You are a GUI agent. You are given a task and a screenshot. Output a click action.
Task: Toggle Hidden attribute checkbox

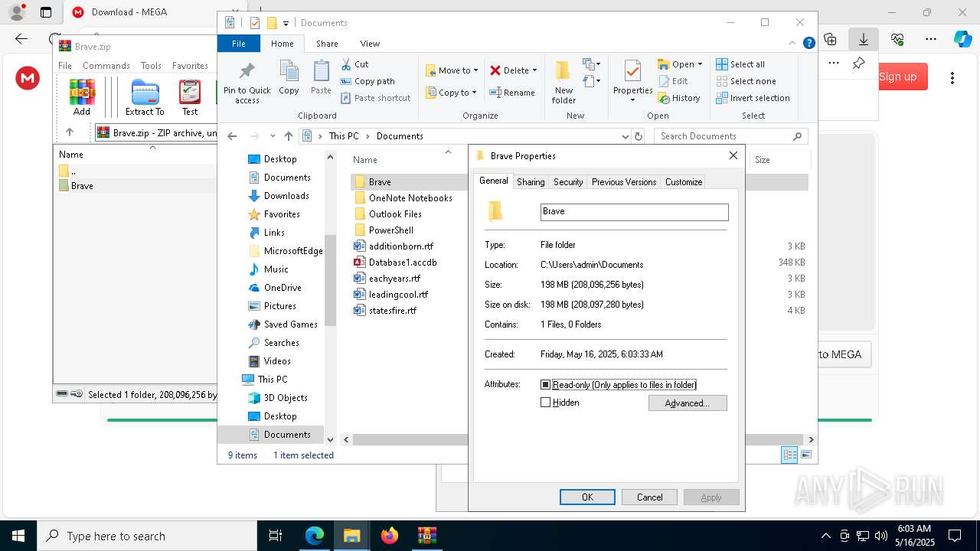pyautogui.click(x=546, y=403)
